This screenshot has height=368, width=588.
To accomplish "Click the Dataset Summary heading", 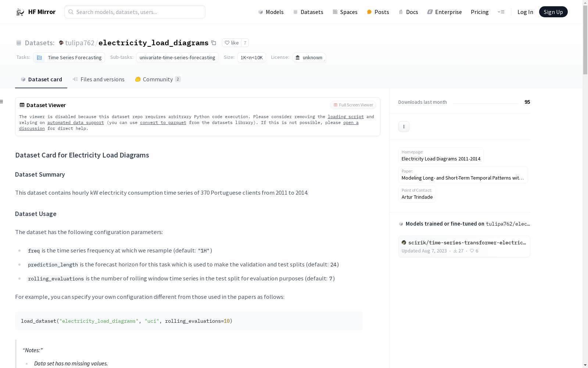I will 40,174.
